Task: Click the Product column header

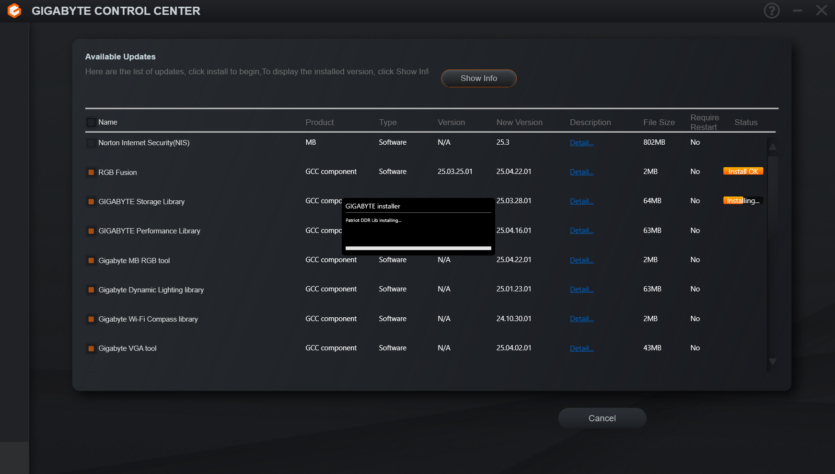Action: tap(320, 122)
